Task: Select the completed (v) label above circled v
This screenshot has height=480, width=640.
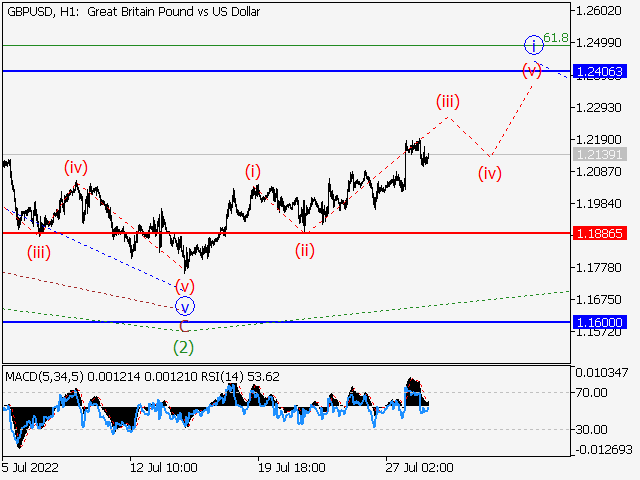Action: point(185,286)
